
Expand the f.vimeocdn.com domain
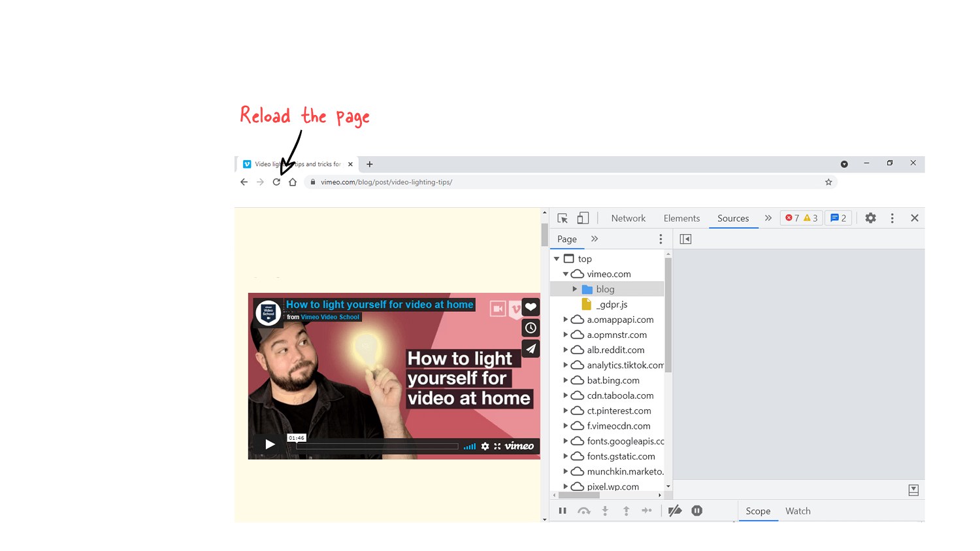tap(566, 426)
